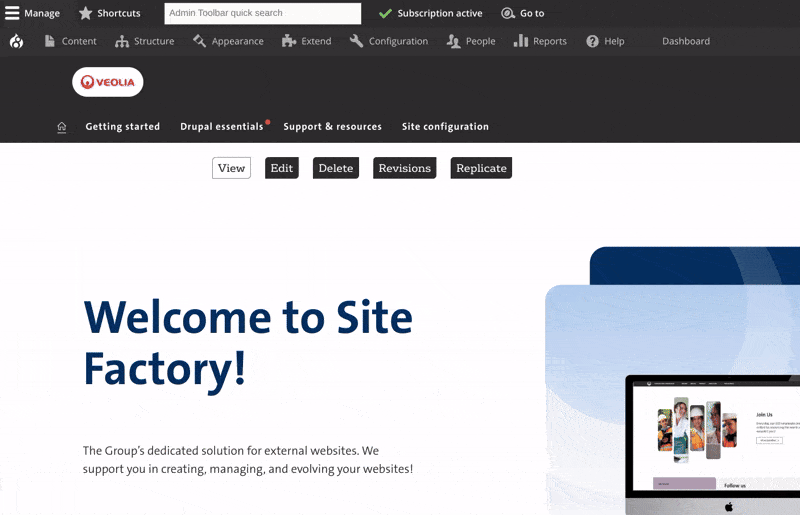Image resolution: width=800 pixels, height=515 pixels.
Task: Open the Go to menu icon
Action: [x=508, y=13]
